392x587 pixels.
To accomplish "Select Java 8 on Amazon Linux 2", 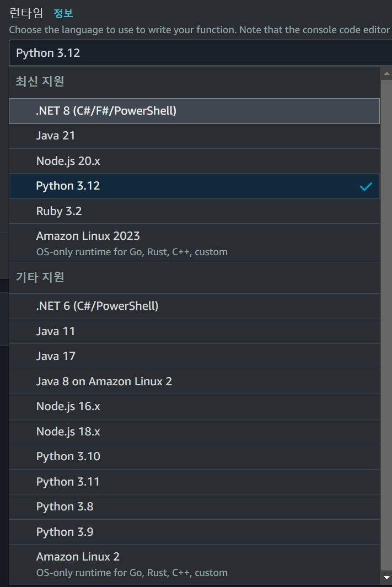I will click(x=194, y=381).
